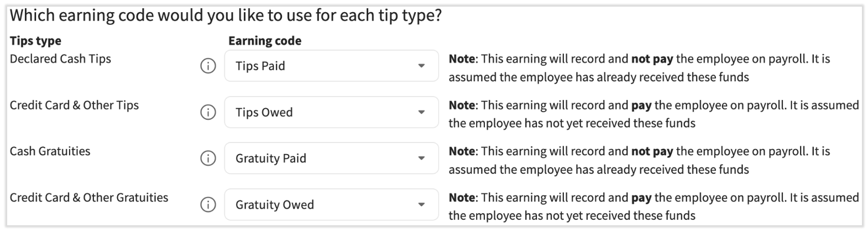Click the Credit Card & Other Gratuities label
868x233 pixels.
click(x=88, y=198)
